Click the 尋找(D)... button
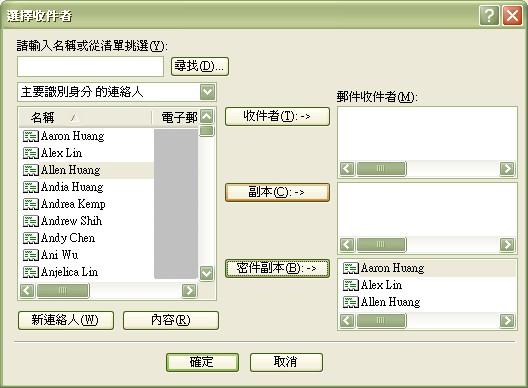The height and width of the screenshot is (388, 528). (200, 66)
